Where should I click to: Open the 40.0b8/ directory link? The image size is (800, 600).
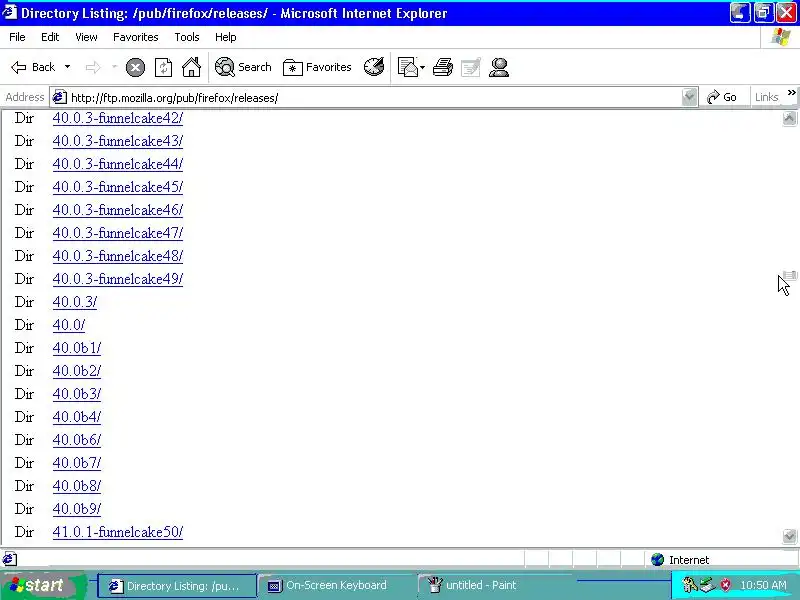pos(77,485)
